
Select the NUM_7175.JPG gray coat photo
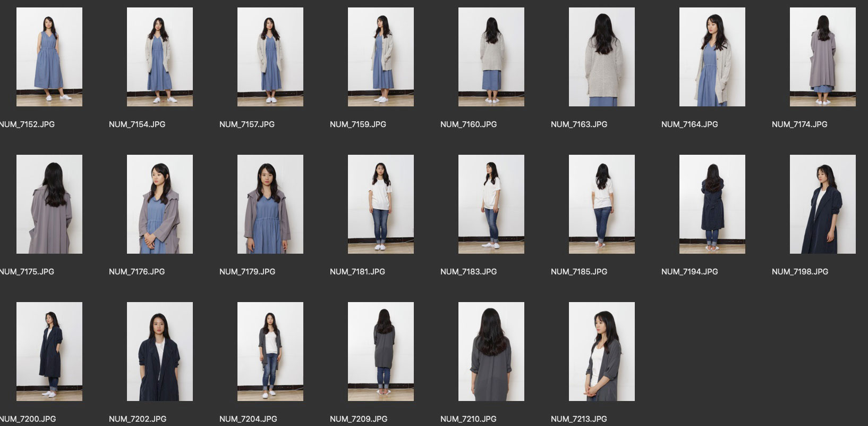coord(49,204)
